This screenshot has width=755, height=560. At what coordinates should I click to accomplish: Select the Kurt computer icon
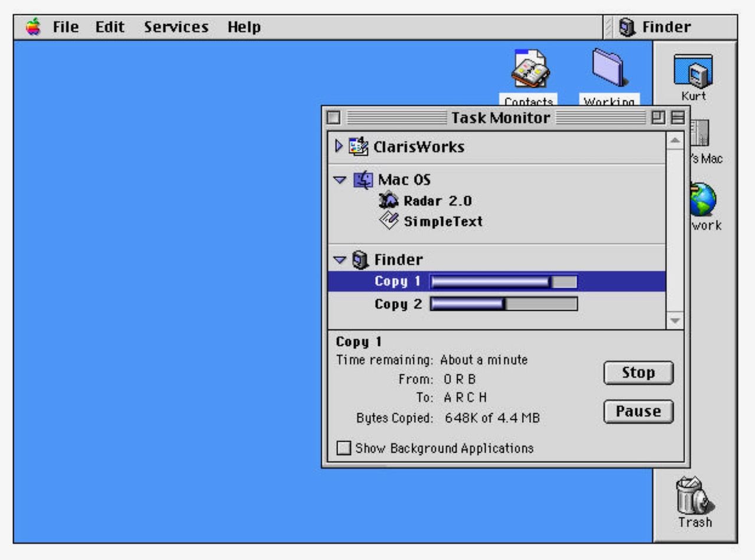tap(693, 71)
